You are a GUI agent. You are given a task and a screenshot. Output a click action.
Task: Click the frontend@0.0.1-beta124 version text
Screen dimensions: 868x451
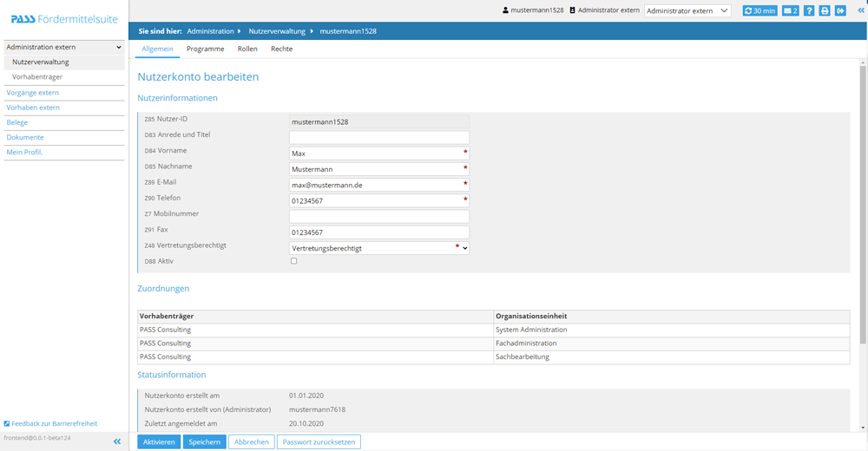[37, 438]
